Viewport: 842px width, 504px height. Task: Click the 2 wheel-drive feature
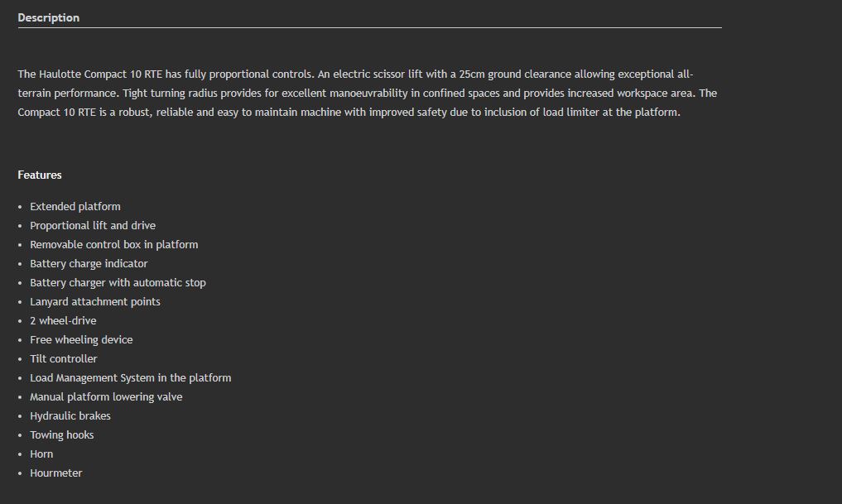pos(64,321)
